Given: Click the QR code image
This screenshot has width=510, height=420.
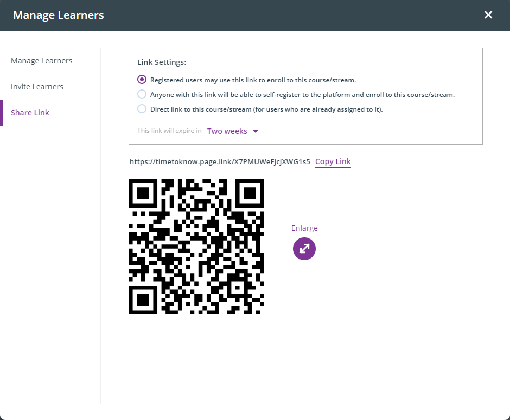Looking at the screenshot, I should 196,247.
